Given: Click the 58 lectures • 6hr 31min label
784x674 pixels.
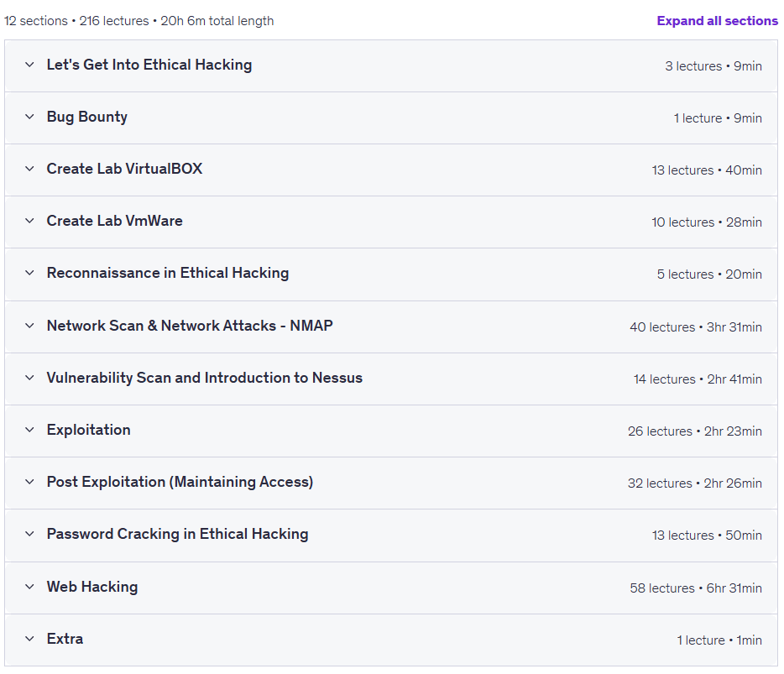Looking at the screenshot, I should tap(696, 588).
